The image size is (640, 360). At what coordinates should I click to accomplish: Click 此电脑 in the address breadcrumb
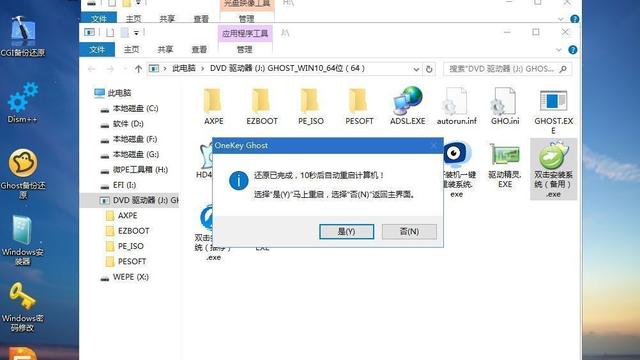point(184,68)
